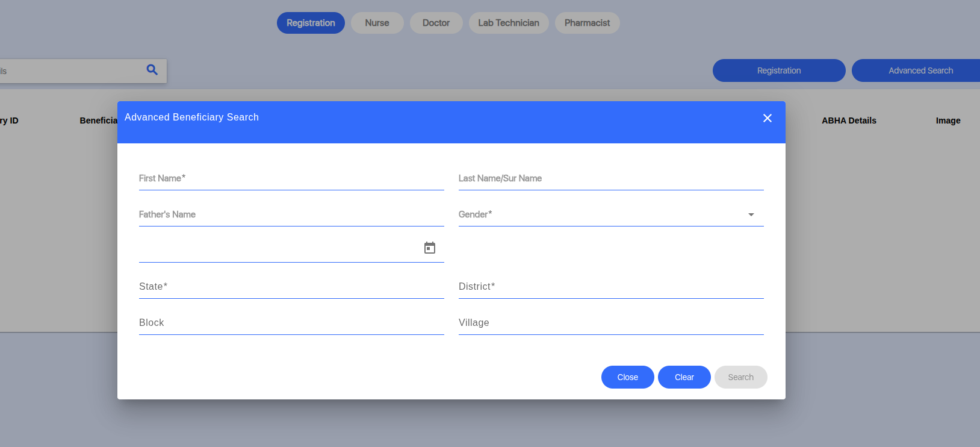Click the magnifier search icon

(152, 70)
